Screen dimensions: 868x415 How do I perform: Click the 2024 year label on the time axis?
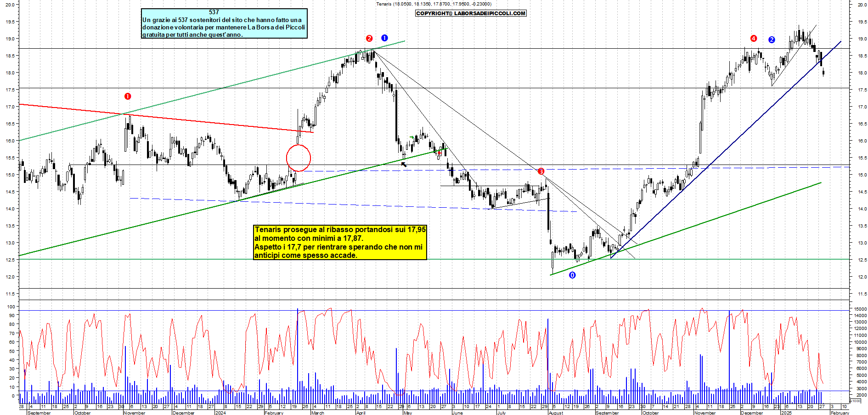[x=220, y=413]
